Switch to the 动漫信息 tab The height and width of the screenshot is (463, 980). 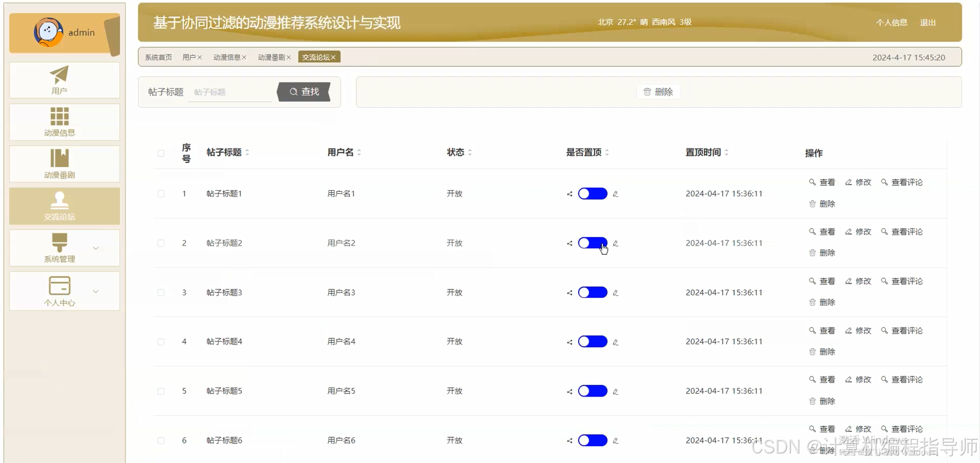click(227, 57)
